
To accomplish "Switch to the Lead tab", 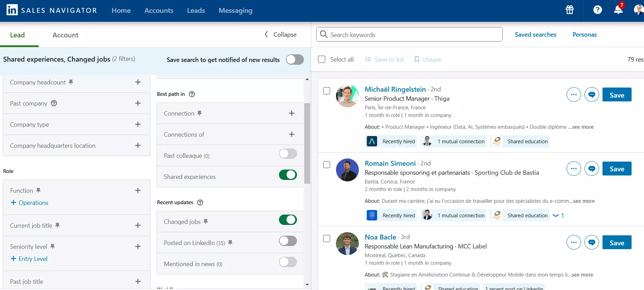I will [17, 35].
